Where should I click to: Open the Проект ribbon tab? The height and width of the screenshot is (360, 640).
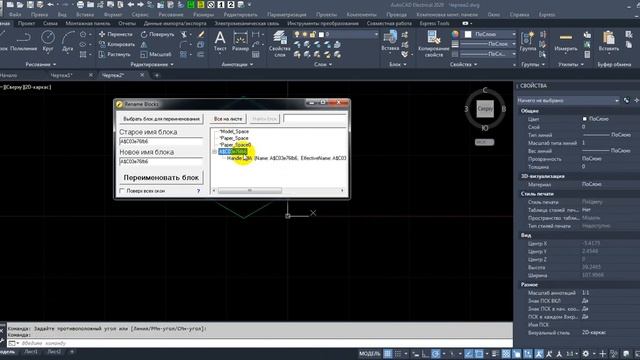[x=26, y=24]
